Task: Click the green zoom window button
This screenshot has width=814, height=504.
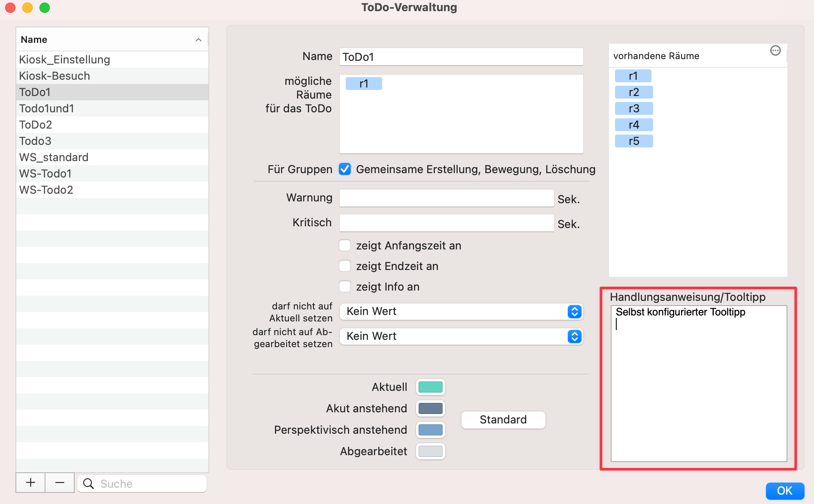Action: pos(45,8)
